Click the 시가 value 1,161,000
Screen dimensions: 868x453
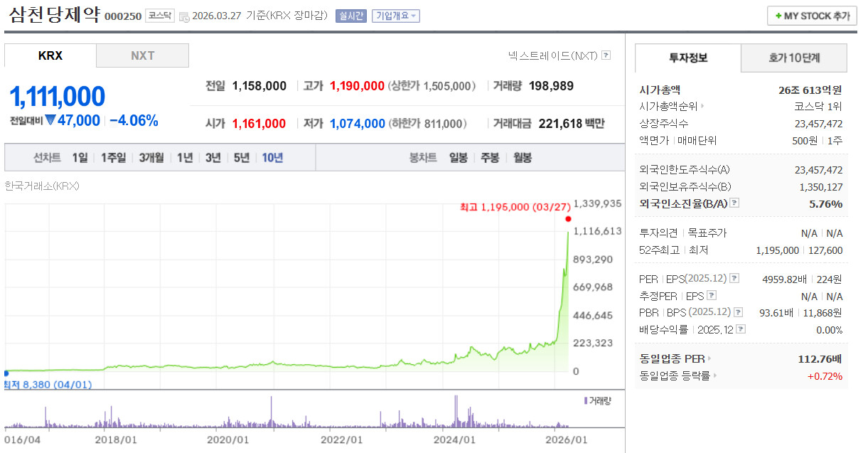[x=259, y=124]
